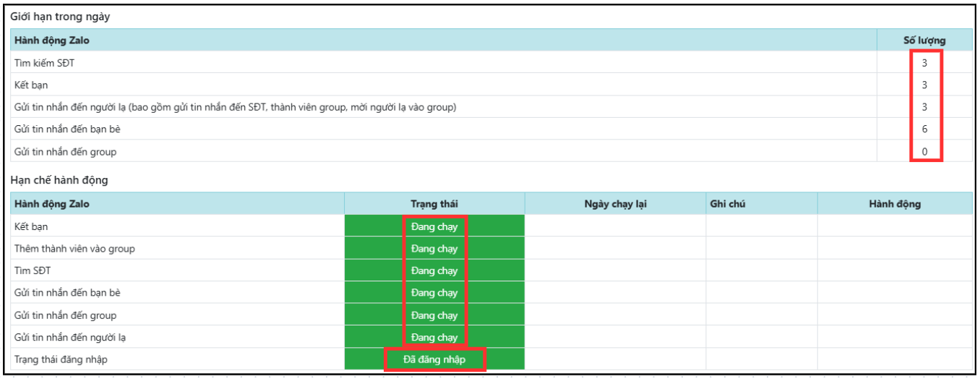Screen dimensions: 980x379
Task: Click the 'Trạng thái' column header
Action: point(434,204)
